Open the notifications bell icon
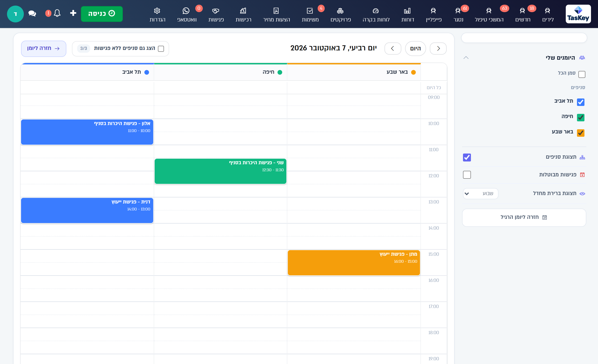Screen dimensions: 598x364 [57, 13]
